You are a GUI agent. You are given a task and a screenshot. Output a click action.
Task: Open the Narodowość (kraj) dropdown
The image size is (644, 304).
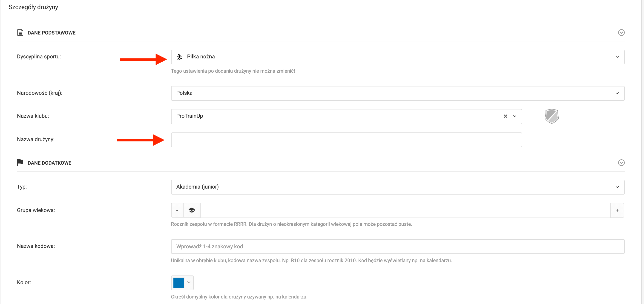[397, 93]
